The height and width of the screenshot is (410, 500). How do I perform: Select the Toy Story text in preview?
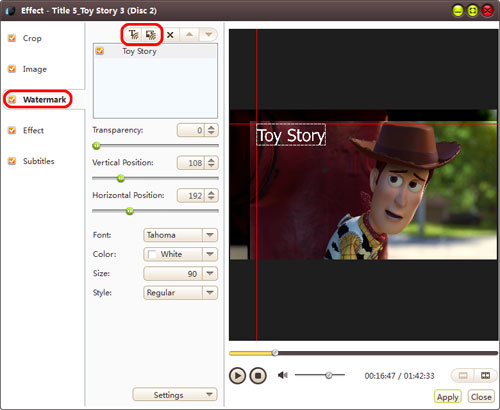tap(291, 135)
